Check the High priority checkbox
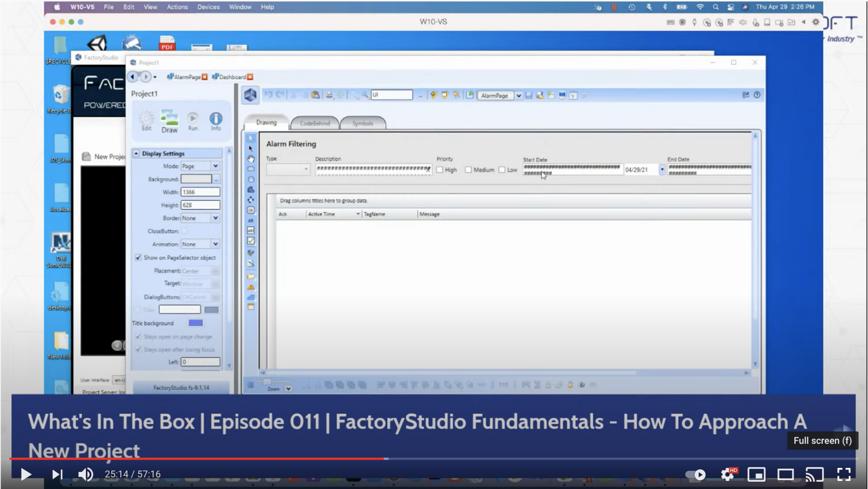 point(439,170)
